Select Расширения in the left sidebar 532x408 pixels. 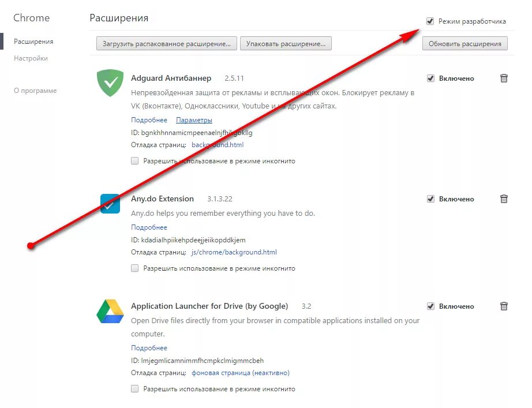[33, 42]
